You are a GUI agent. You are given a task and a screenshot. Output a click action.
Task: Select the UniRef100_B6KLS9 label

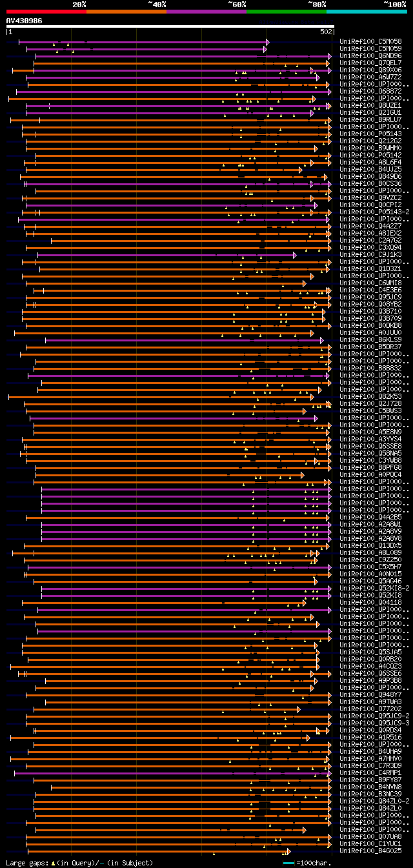[370, 339]
